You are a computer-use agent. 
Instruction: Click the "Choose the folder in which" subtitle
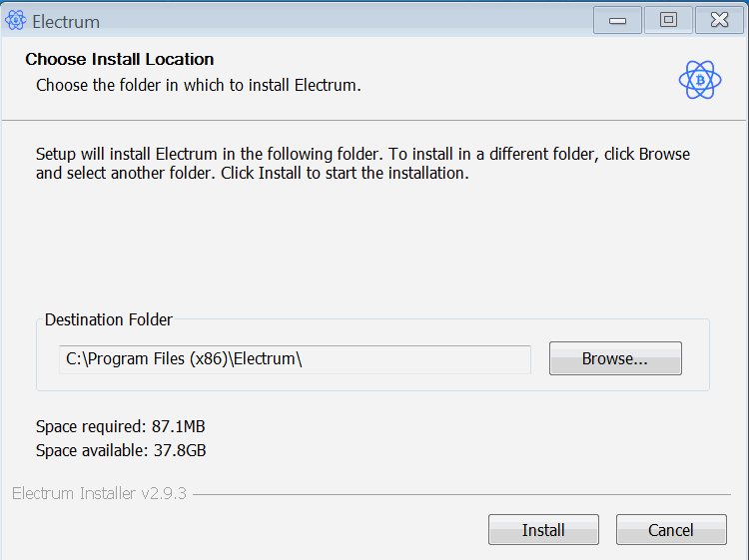coord(199,85)
